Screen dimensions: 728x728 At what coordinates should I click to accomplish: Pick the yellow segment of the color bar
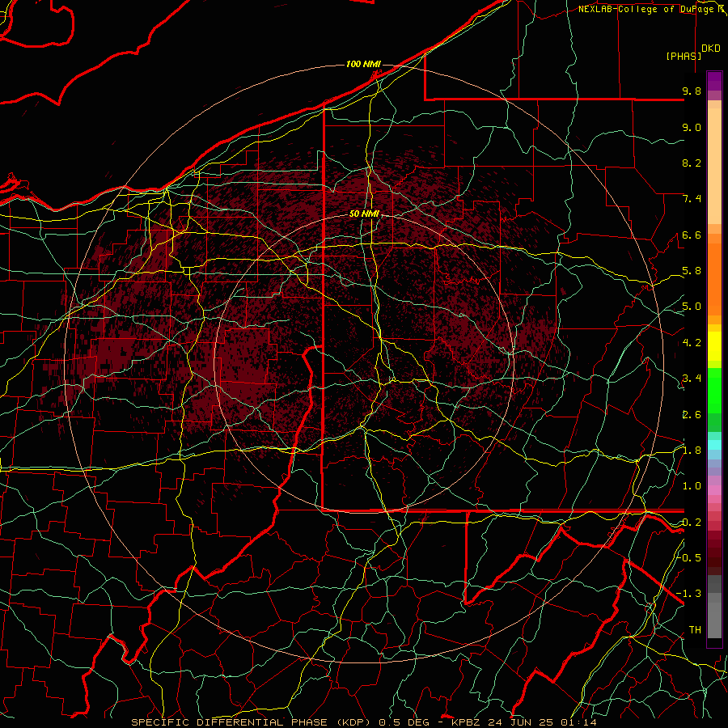click(714, 346)
